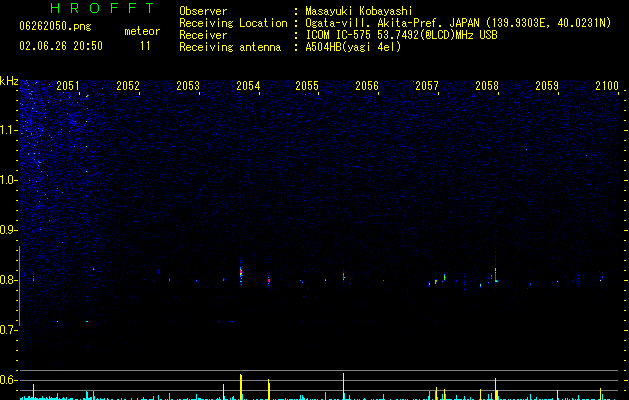The image size is (629, 400).
Task: Click the HROFFT title text
Action: pyautogui.click(x=103, y=8)
